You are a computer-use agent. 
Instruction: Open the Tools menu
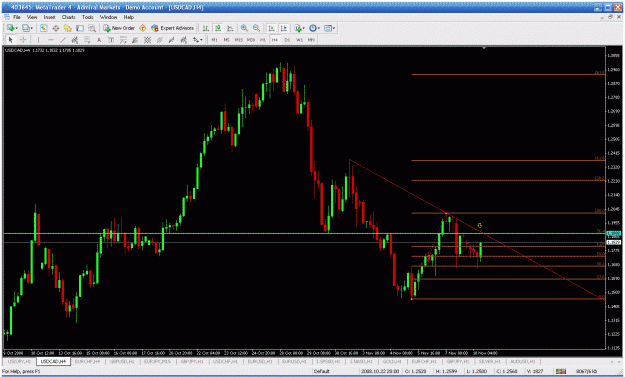pyautogui.click(x=88, y=17)
